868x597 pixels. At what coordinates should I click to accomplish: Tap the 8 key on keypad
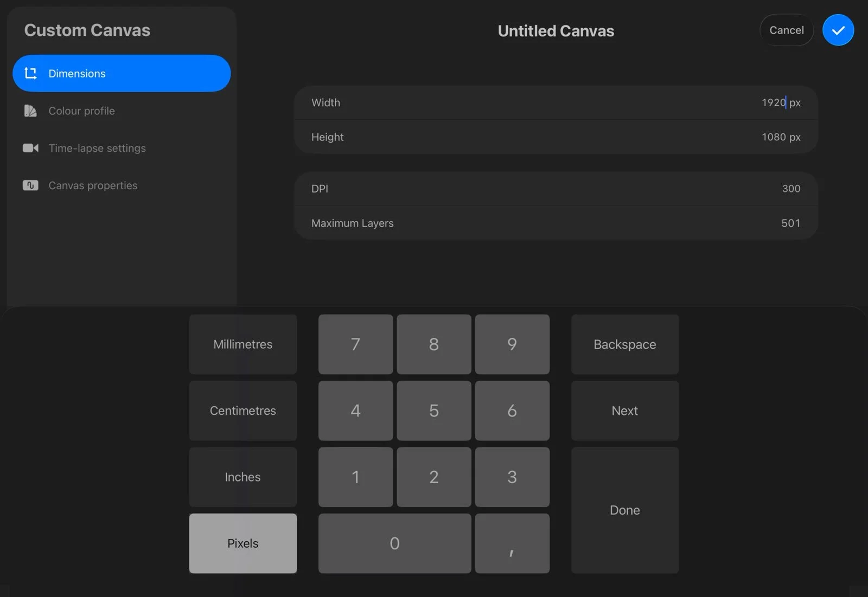pos(434,344)
